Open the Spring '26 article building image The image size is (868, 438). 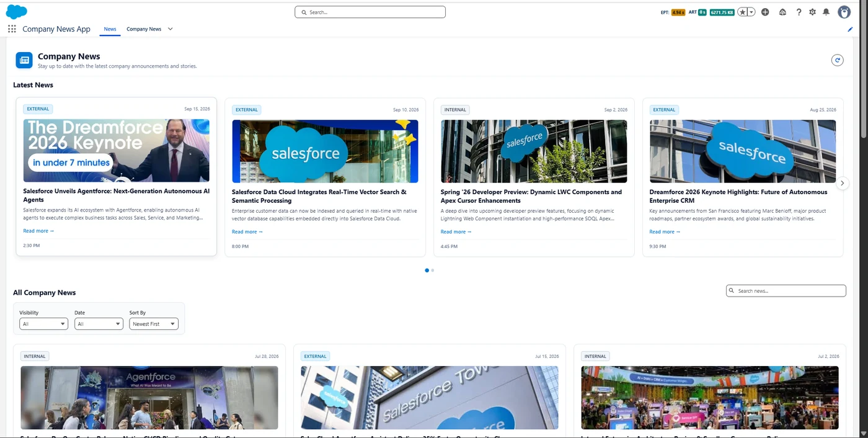click(x=534, y=151)
